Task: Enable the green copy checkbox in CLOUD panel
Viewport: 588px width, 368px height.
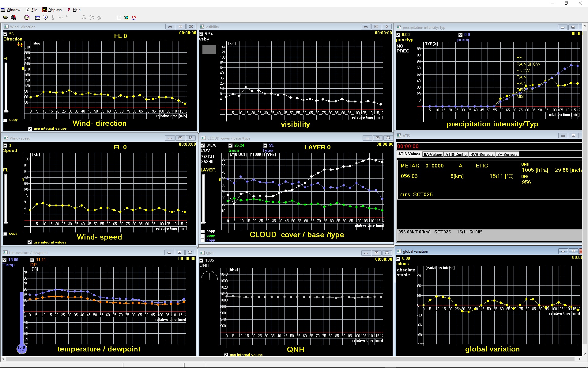Action: pos(203,236)
